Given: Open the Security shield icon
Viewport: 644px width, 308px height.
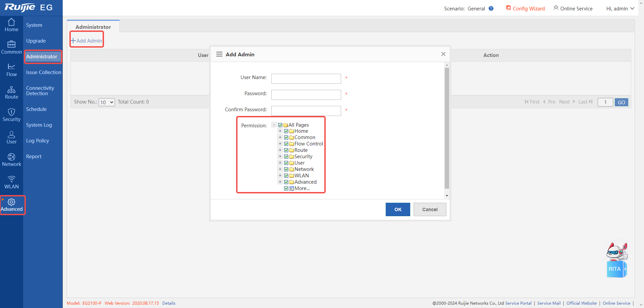Looking at the screenshot, I should click(11, 112).
